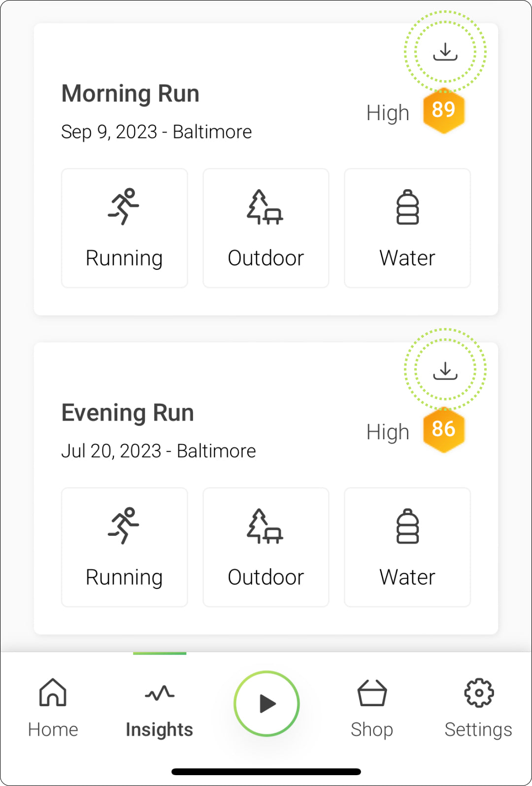This screenshot has width=532, height=786.
Task: Click the 89 score hexagon badge
Action: coord(443,110)
